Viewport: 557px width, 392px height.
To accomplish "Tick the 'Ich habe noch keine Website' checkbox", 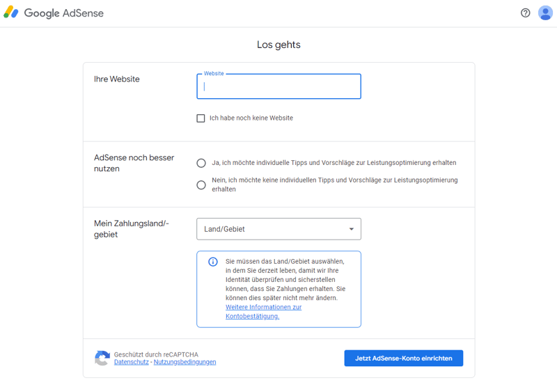I will (201, 118).
